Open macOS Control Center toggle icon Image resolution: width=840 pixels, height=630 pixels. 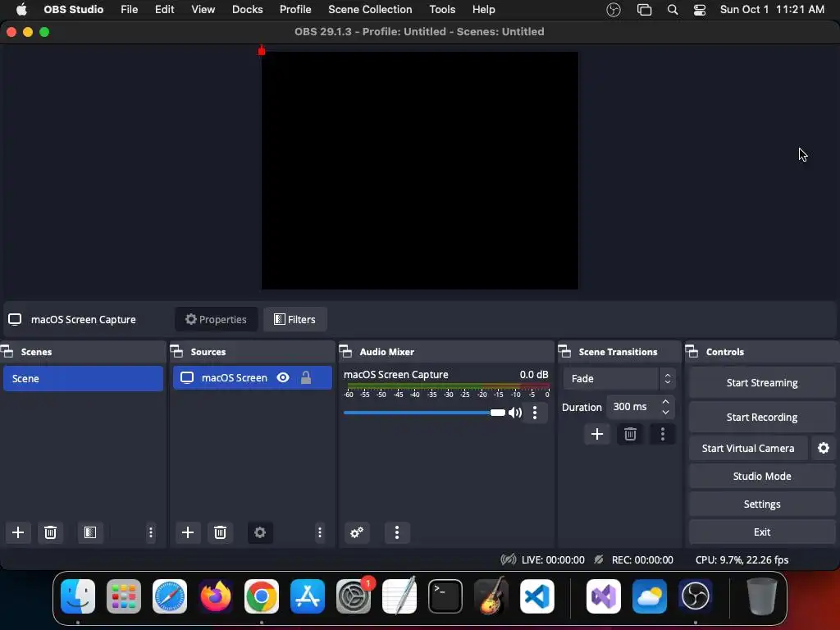click(700, 10)
